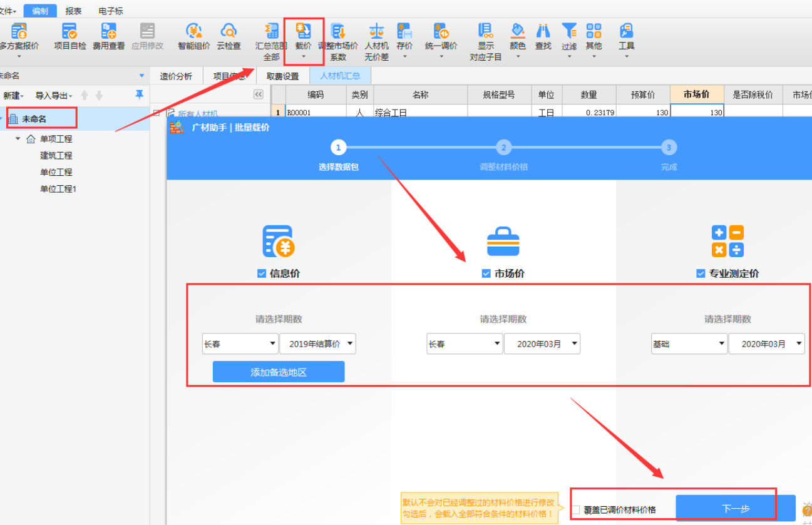Select 单位工程 tree item
The height and width of the screenshot is (525, 812).
point(56,172)
